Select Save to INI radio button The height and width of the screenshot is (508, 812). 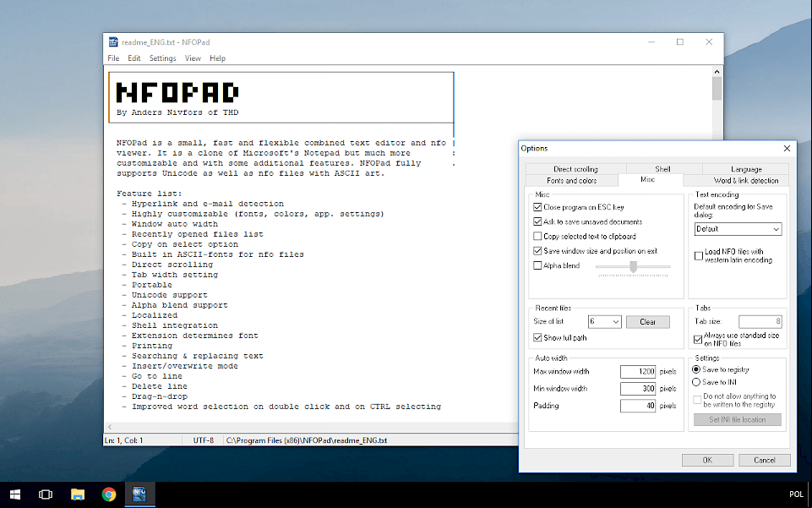click(x=696, y=382)
